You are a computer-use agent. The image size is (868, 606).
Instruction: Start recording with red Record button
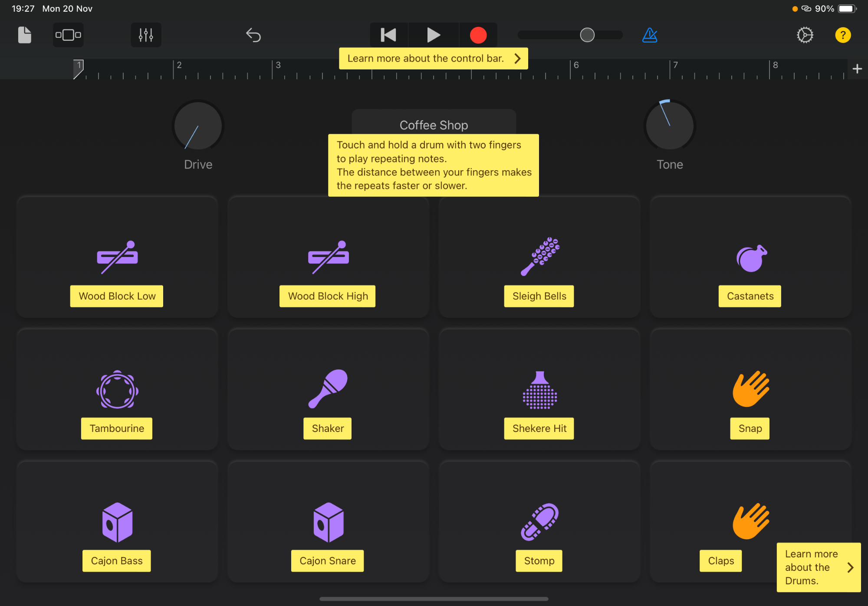(x=478, y=35)
